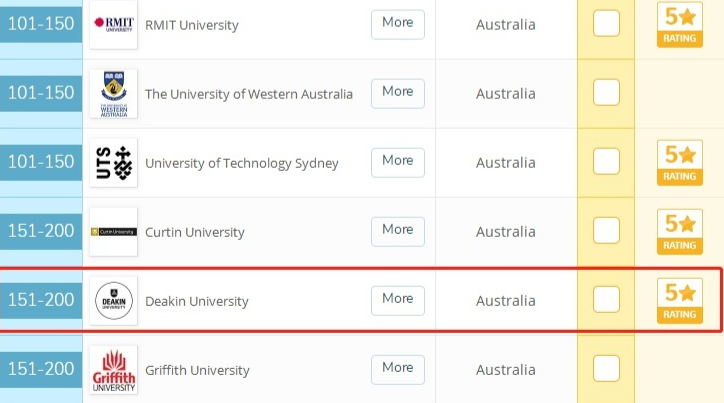Click the Curtin University logo
The width and height of the screenshot is (724, 403).
point(113,232)
